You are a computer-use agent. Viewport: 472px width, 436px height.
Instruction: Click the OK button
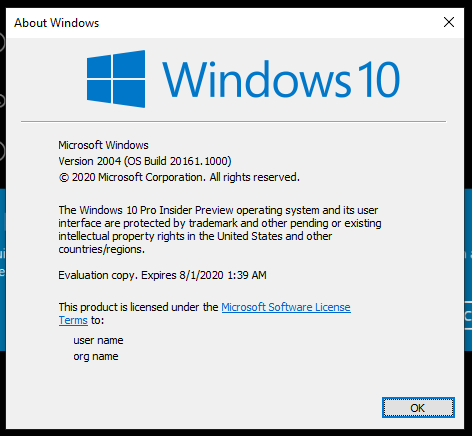[418, 407]
